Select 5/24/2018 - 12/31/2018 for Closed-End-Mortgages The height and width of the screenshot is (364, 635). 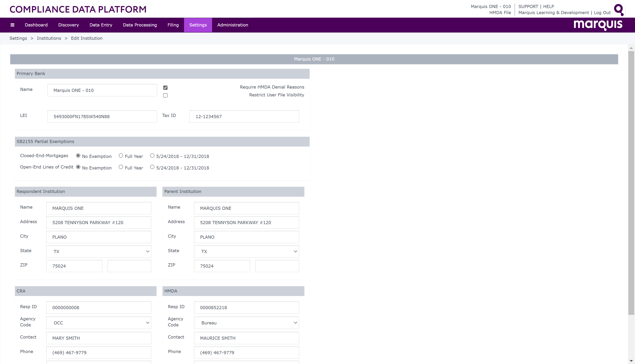tap(152, 156)
